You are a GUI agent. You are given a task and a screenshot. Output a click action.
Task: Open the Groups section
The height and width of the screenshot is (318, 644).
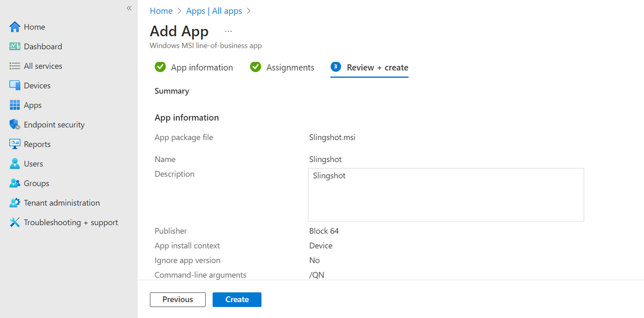[36, 183]
